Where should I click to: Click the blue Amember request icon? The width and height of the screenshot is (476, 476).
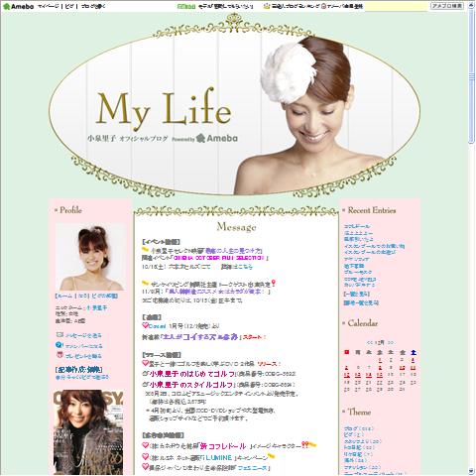(x=59, y=345)
